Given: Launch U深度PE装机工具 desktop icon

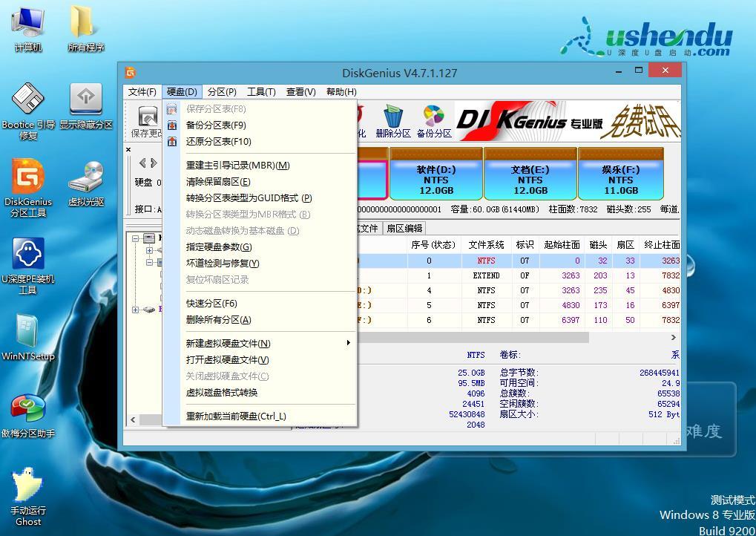Looking at the screenshot, I should (x=28, y=267).
